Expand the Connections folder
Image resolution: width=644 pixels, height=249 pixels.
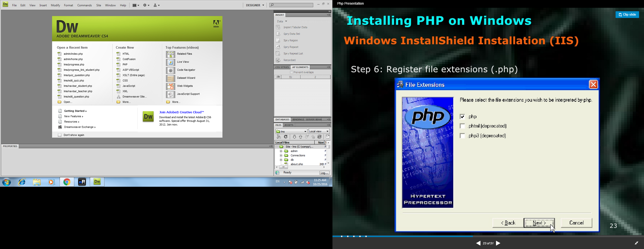[x=281, y=156]
